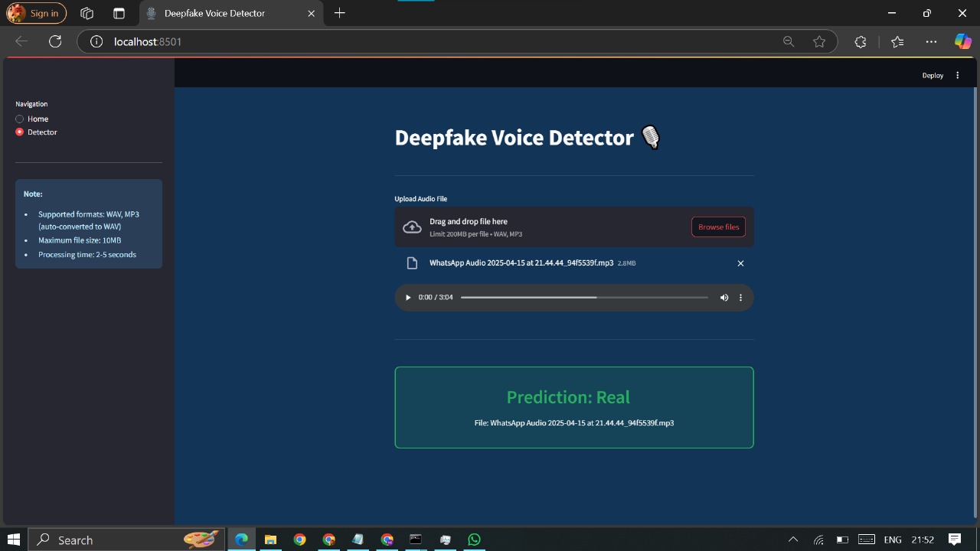Open Edge Settings and more menu
The image size is (980, 551).
pos(931,41)
